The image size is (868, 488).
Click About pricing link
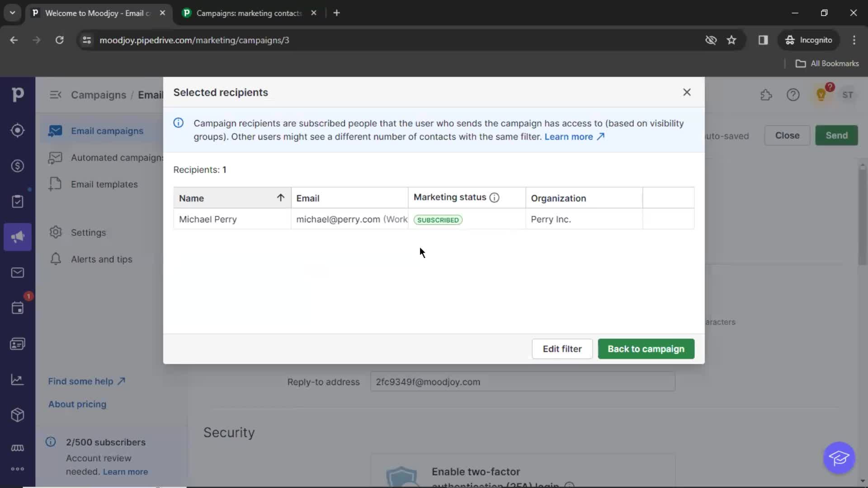[x=77, y=404]
